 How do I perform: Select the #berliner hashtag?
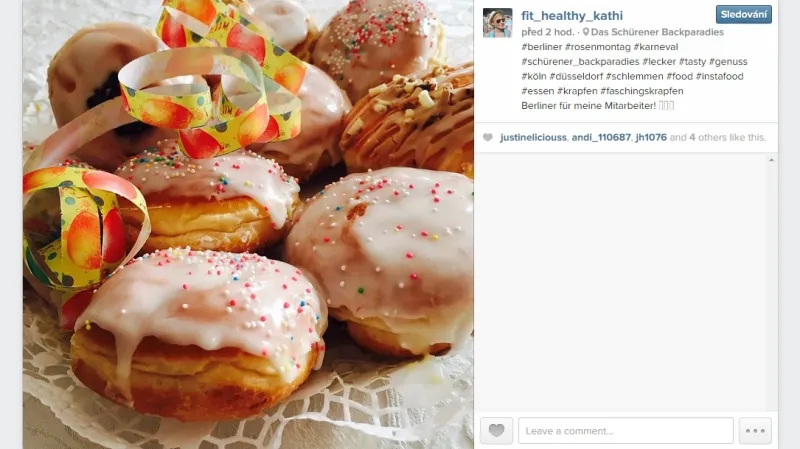coord(541,47)
